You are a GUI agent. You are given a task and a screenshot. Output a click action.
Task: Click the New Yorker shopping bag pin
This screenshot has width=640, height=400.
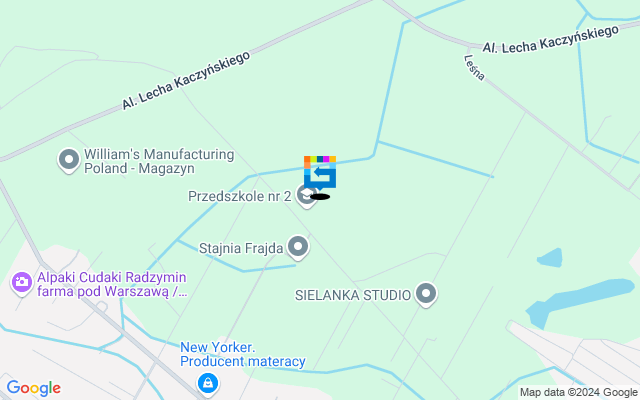[x=208, y=384]
